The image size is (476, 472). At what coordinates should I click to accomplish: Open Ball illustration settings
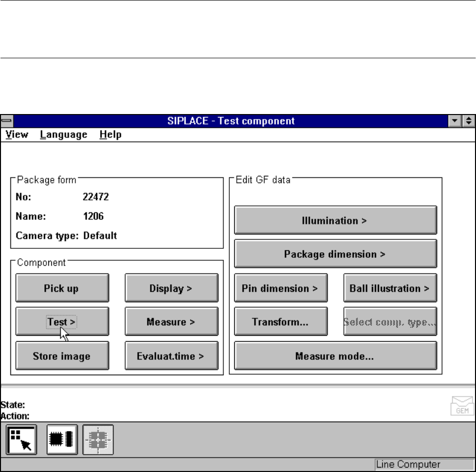pyautogui.click(x=390, y=288)
